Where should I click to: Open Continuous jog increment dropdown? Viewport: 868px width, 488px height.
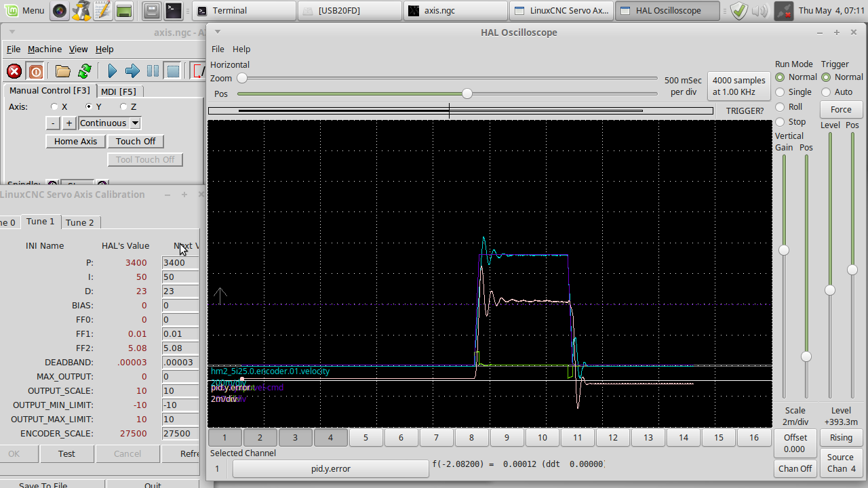135,123
